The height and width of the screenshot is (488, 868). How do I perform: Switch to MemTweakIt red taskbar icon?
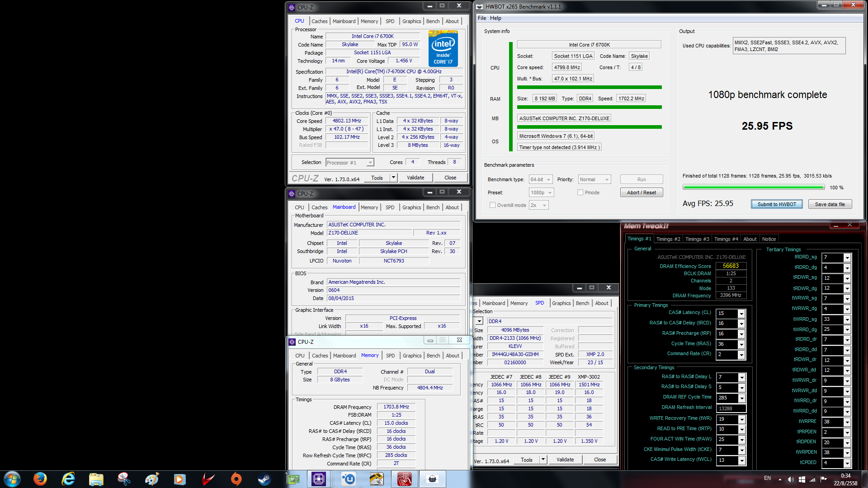[x=405, y=479]
